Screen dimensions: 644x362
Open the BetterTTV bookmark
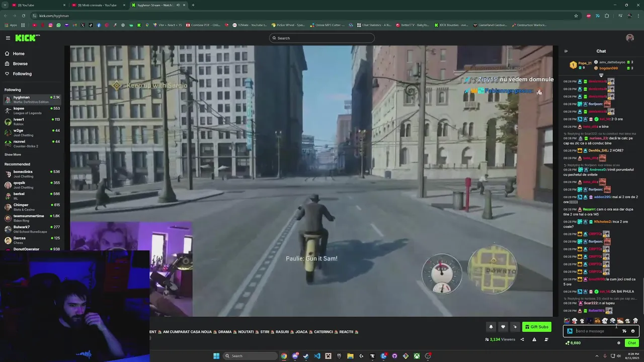coord(413,25)
